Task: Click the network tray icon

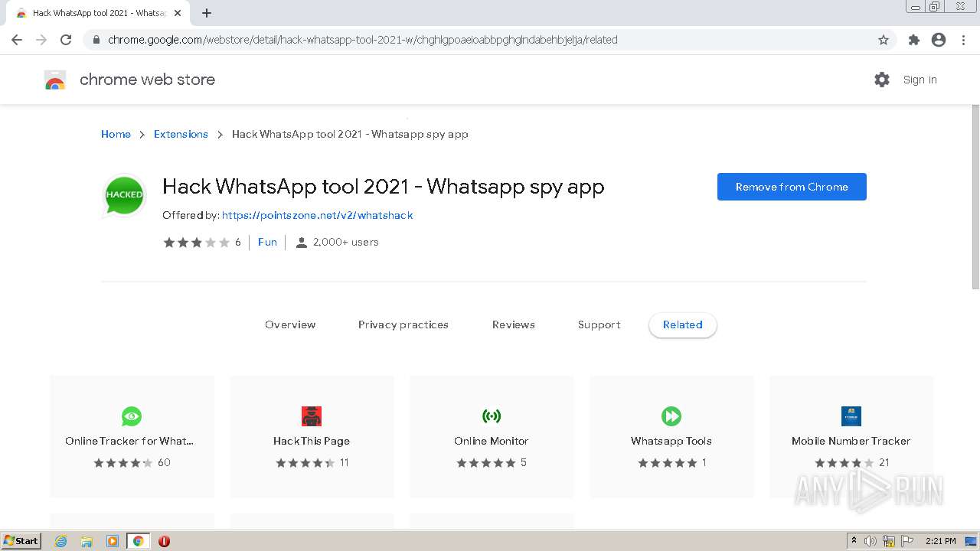Action: 889,541
